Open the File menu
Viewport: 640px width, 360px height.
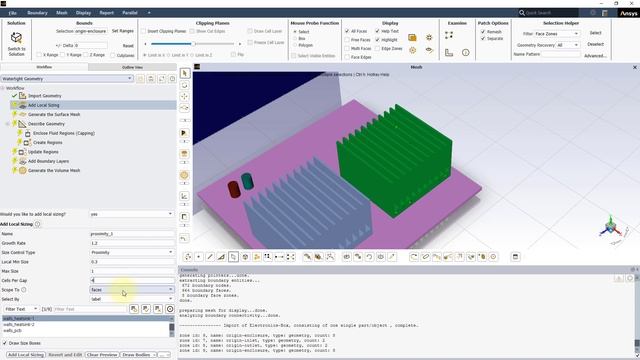13,13
